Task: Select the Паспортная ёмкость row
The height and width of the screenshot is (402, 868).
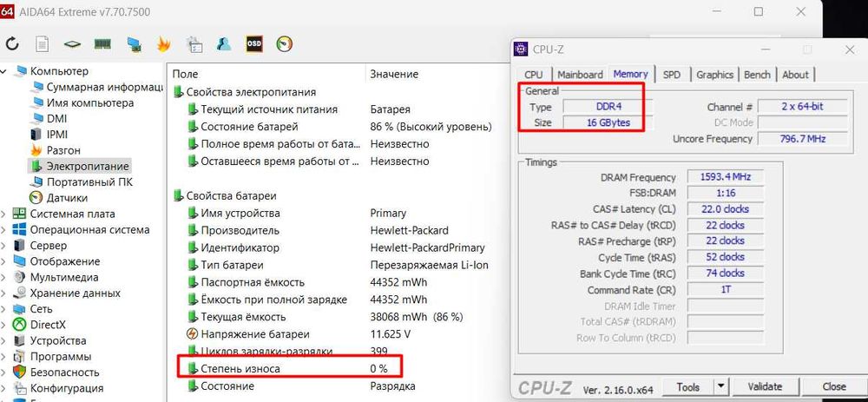Action: tap(340, 282)
